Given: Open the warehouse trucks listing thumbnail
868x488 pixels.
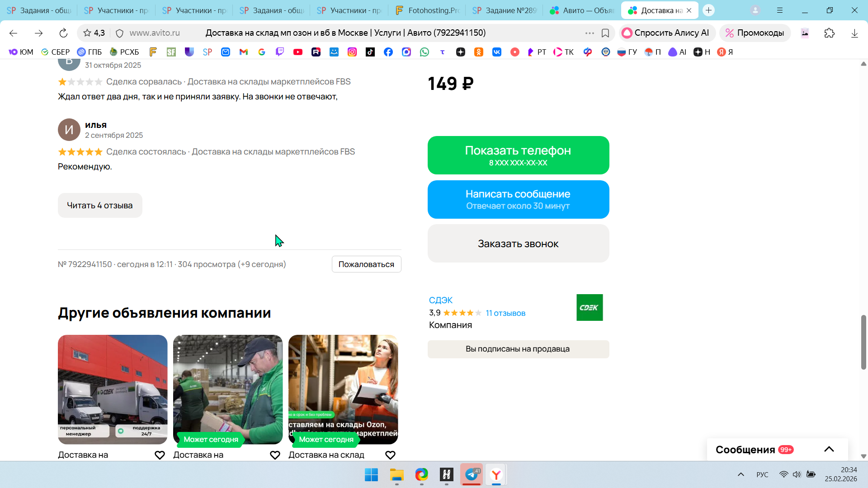Looking at the screenshot, I should tap(113, 389).
